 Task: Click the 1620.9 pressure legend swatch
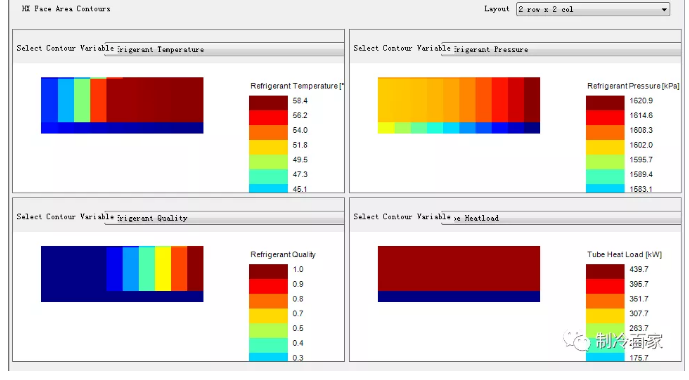(x=605, y=103)
